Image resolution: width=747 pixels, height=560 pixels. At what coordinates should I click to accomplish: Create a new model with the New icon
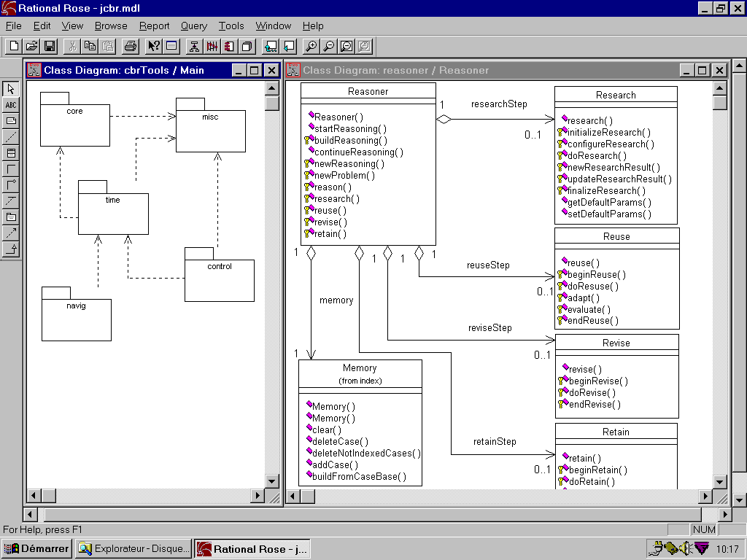14,46
